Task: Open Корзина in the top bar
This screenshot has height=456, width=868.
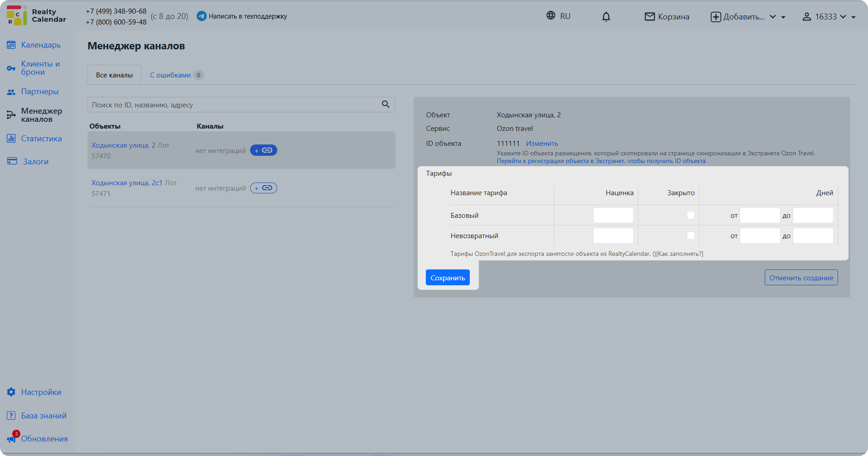Action: (x=667, y=17)
